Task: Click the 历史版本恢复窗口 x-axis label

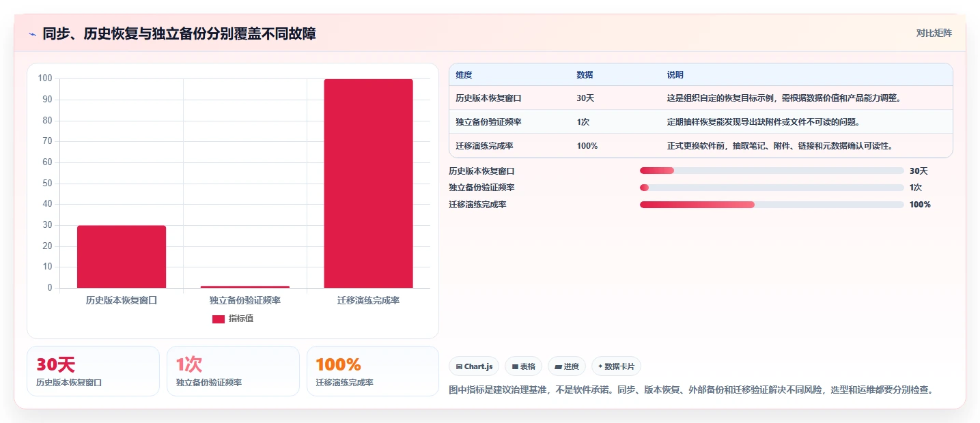Action: pyautogui.click(x=122, y=300)
